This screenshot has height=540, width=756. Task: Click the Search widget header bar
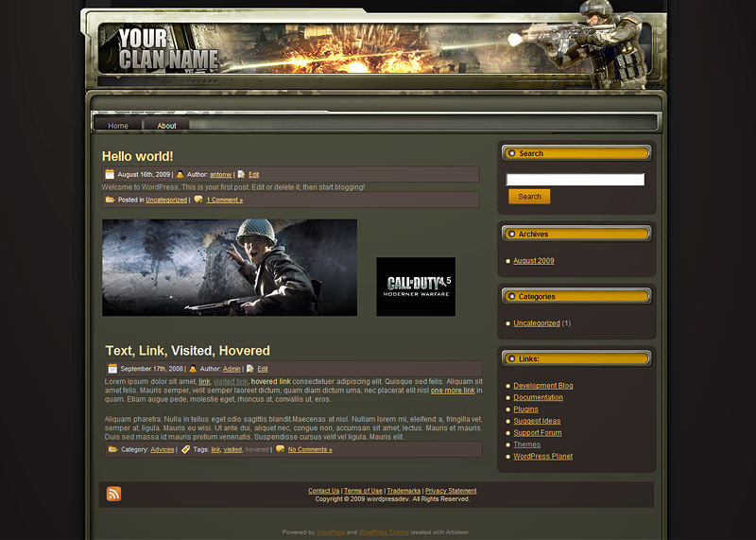(576, 153)
